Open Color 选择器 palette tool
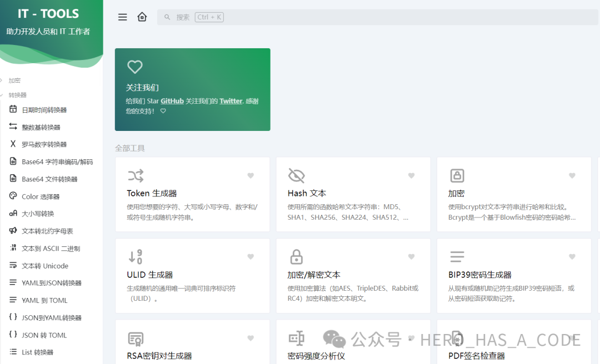 tap(41, 196)
